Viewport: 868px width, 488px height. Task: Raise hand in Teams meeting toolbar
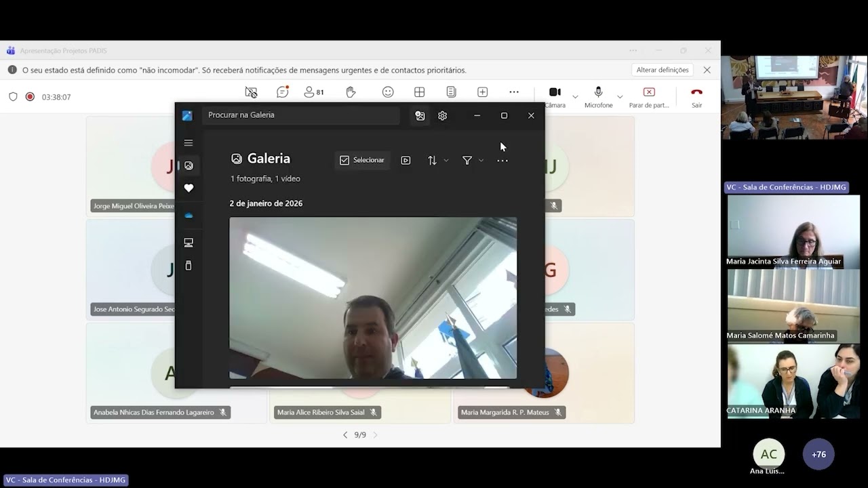pyautogui.click(x=351, y=92)
